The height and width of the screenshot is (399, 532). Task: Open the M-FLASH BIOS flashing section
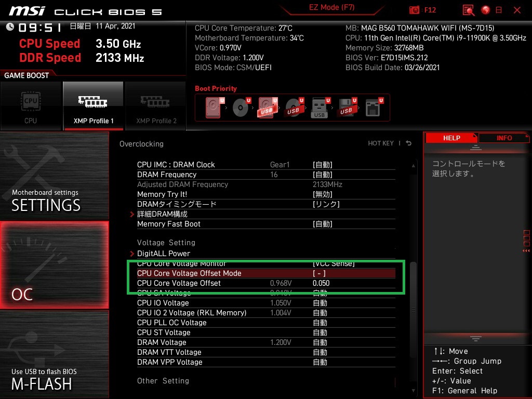coord(54,354)
